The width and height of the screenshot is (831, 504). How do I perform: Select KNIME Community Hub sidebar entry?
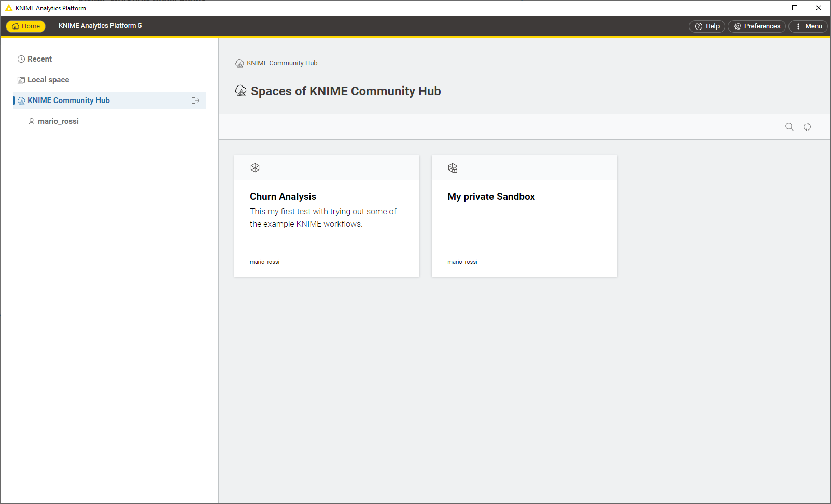pos(68,100)
